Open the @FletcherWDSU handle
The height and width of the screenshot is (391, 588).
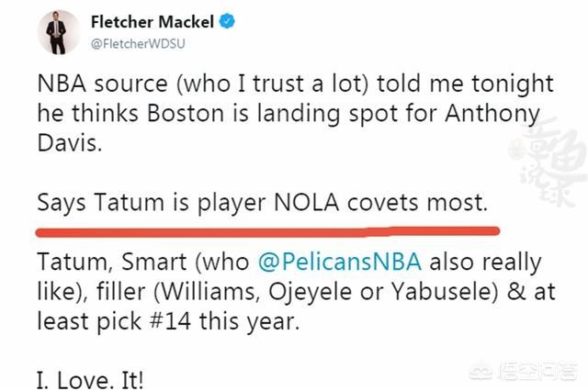point(138,44)
